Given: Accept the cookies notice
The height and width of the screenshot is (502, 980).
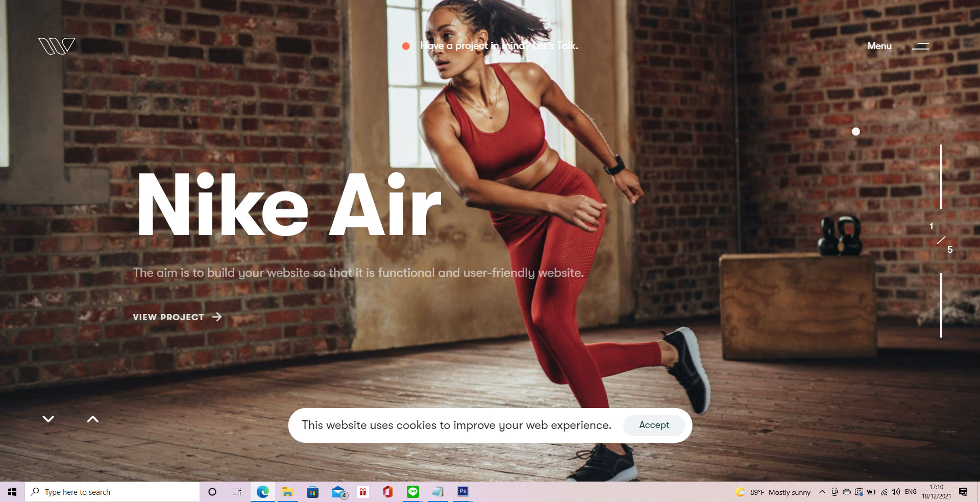Looking at the screenshot, I should (654, 425).
